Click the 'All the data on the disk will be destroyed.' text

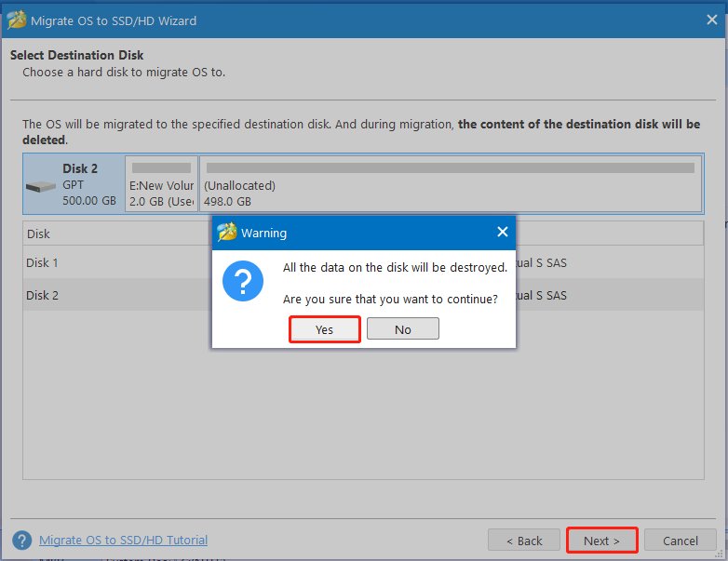(395, 268)
